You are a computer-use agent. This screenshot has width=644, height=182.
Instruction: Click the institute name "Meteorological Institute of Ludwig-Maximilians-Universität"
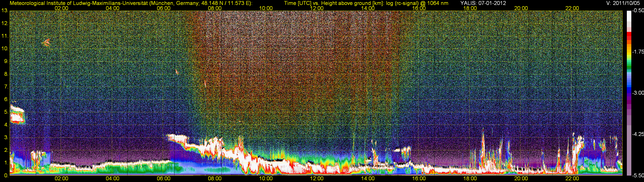tap(79, 3)
